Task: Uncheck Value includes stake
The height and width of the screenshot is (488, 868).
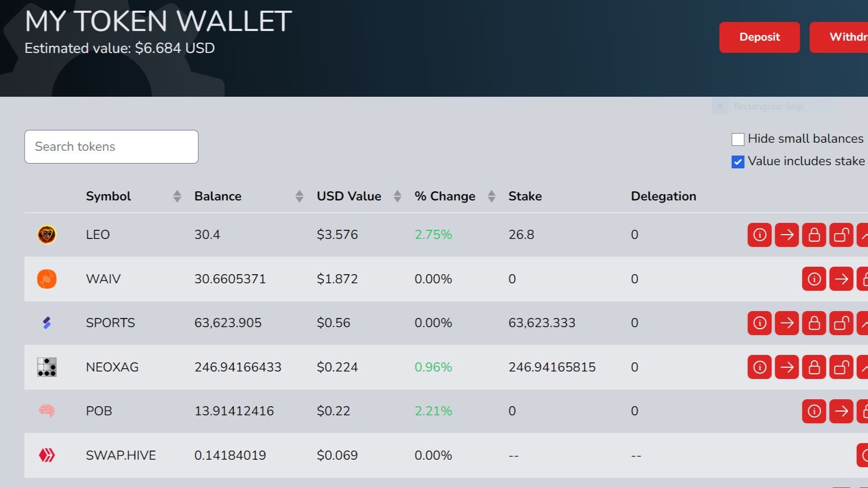Action: coord(738,162)
